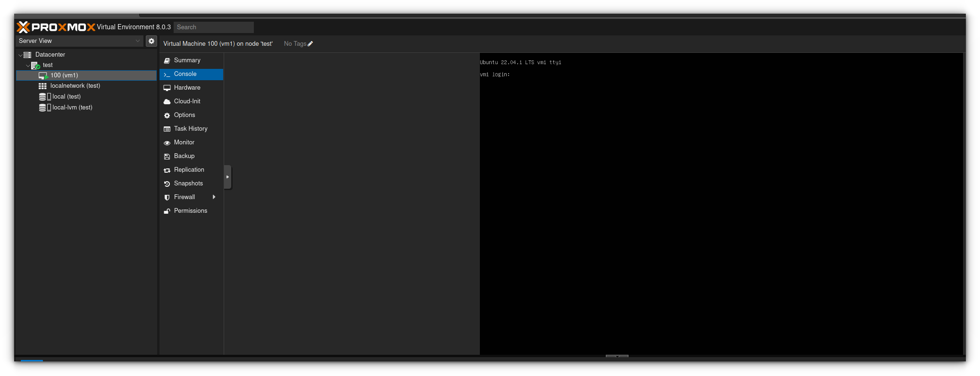Click the localnetwork grid icon
The width and height of the screenshot is (980, 376).
point(42,86)
